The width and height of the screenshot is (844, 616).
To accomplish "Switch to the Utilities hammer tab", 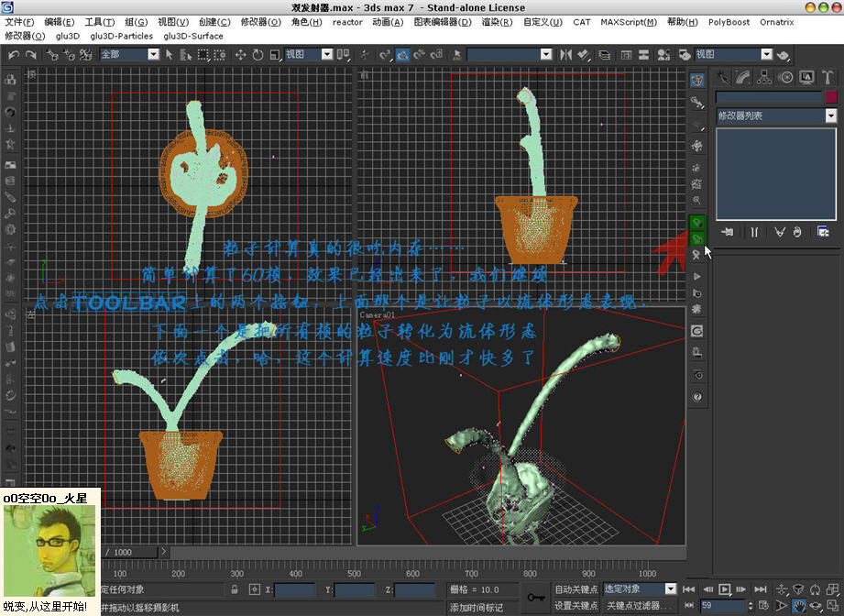I will click(x=828, y=78).
